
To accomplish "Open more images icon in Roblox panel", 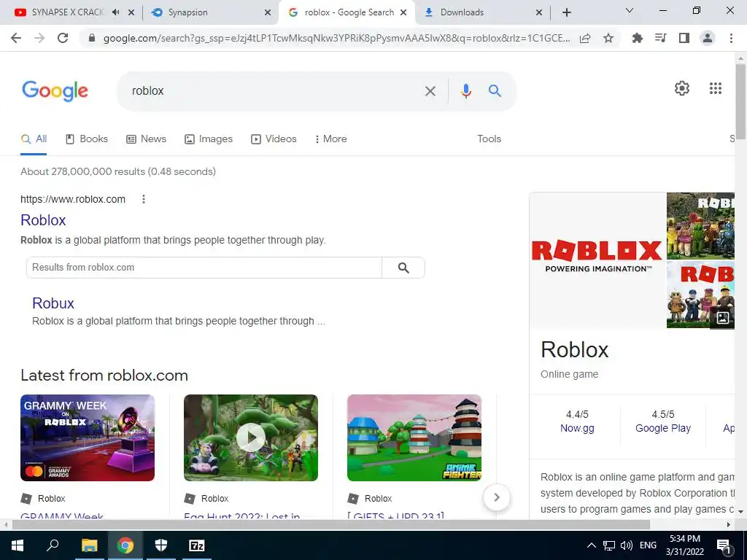I will (x=723, y=318).
